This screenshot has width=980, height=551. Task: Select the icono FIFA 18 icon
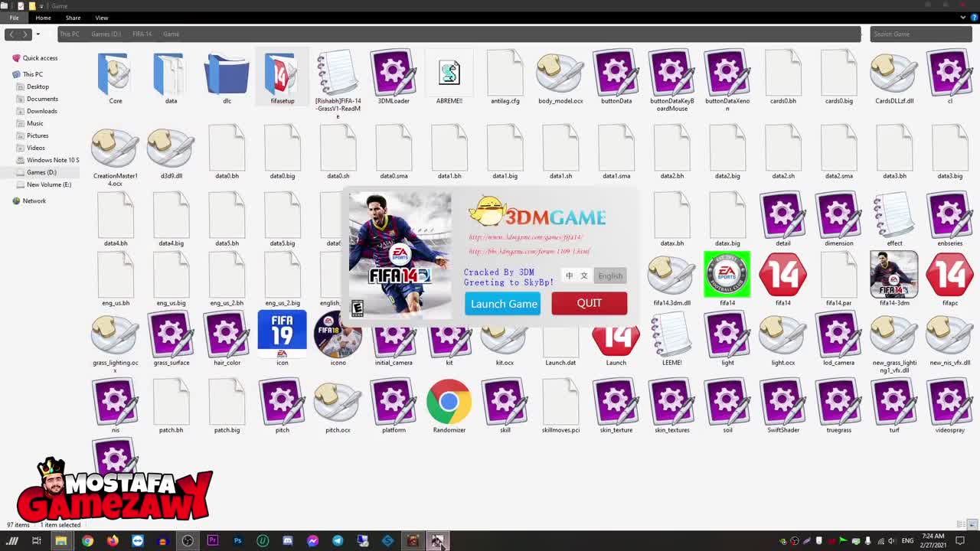[x=338, y=339]
